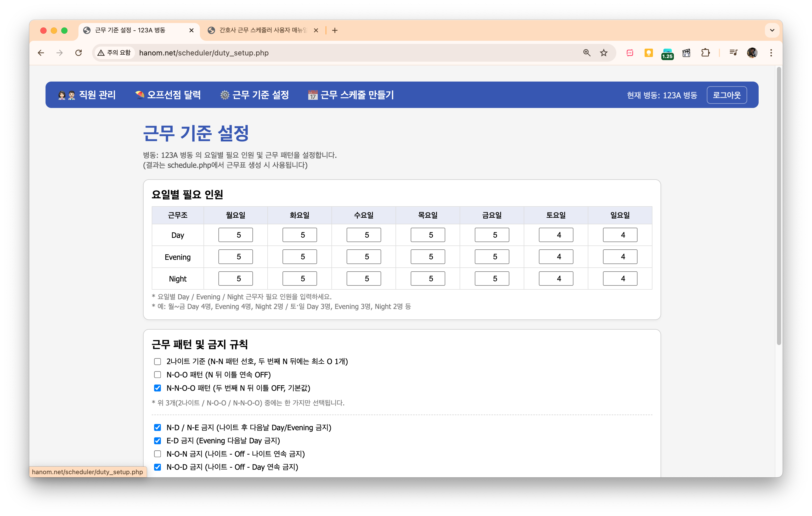Screen dimensions: 812x516
Task: Bookmark this page with the star icon
Action: [x=604, y=53]
